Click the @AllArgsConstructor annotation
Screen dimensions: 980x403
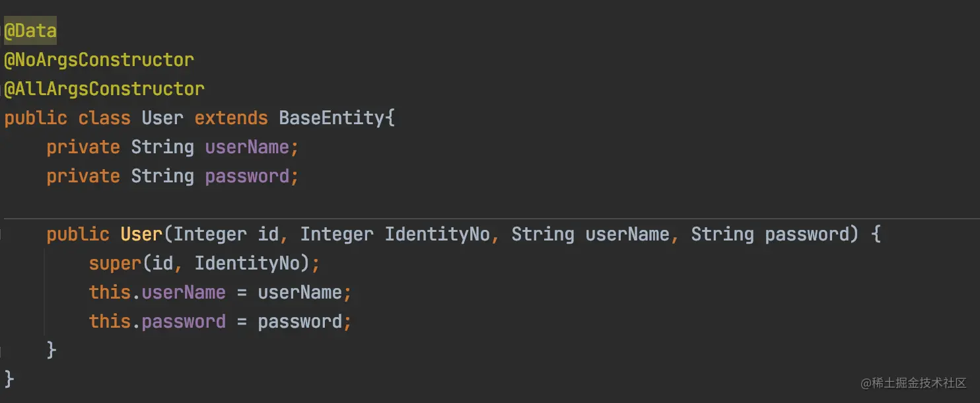pos(104,89)
